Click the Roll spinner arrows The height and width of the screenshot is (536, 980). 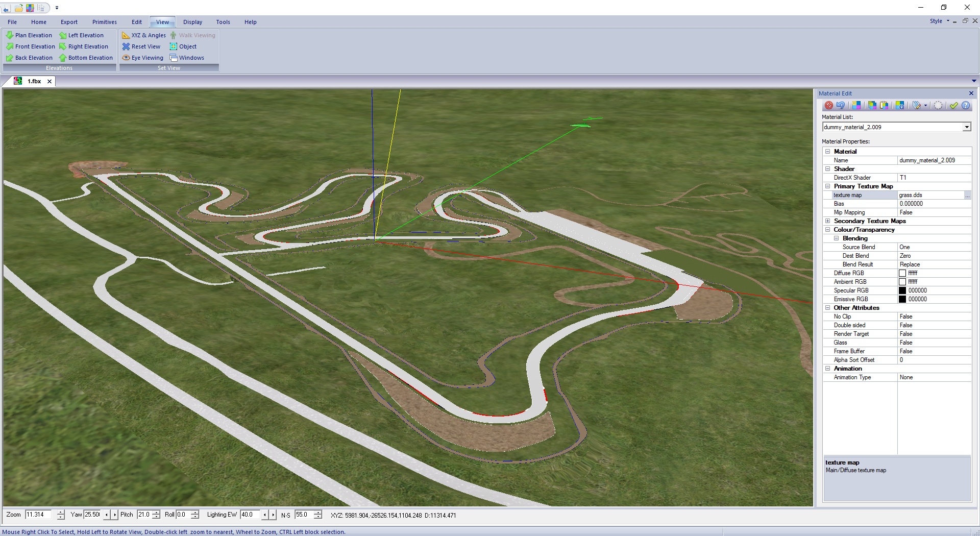click(x=194, y=515)
